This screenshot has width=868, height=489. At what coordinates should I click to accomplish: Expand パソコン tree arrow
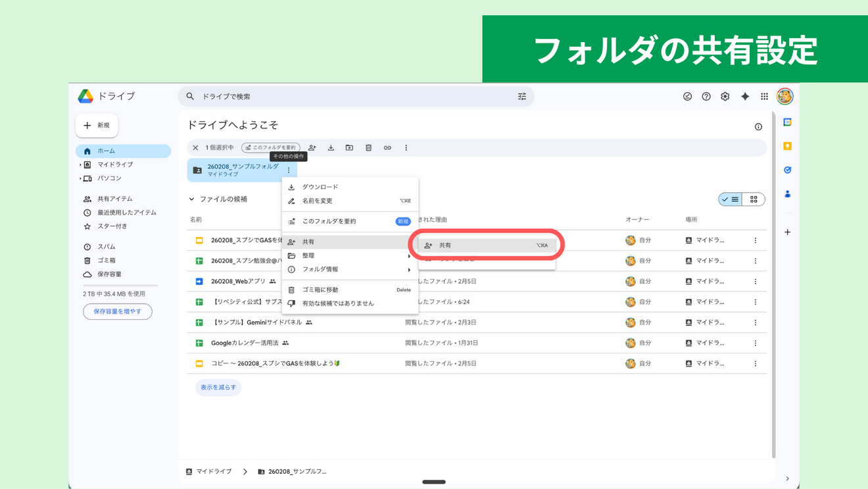tap(80, 179)
